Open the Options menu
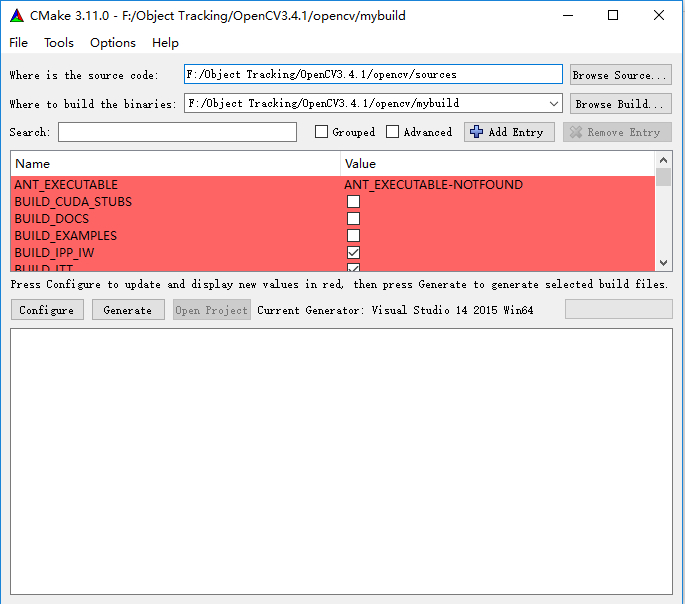 tap(113, 43)
